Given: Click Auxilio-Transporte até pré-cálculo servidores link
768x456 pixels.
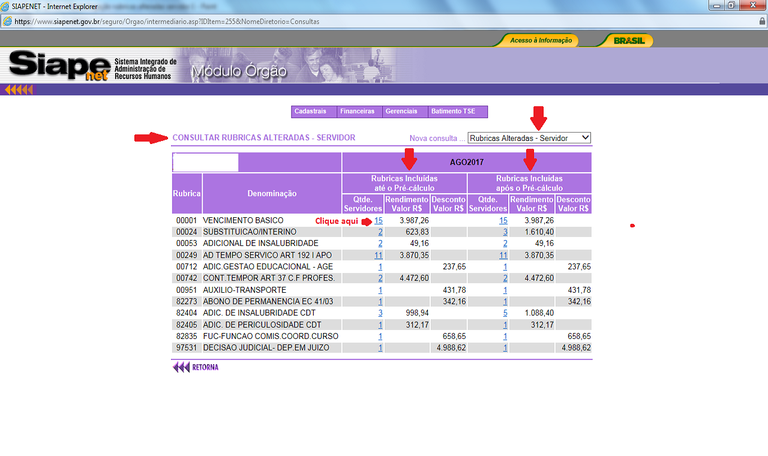Looking at the screenshot, I should click(x=380, y=290).
